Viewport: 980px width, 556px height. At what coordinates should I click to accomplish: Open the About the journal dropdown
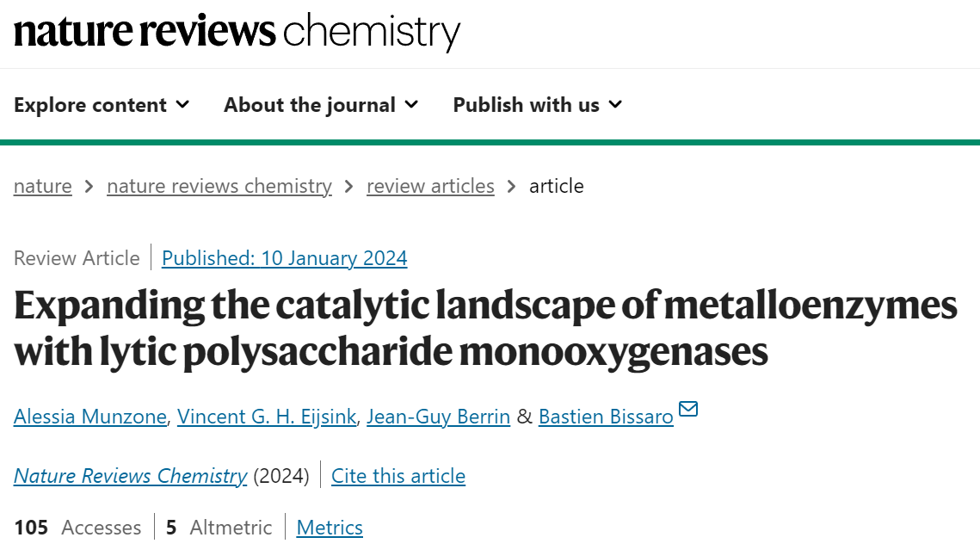click(x=321, y=105)
